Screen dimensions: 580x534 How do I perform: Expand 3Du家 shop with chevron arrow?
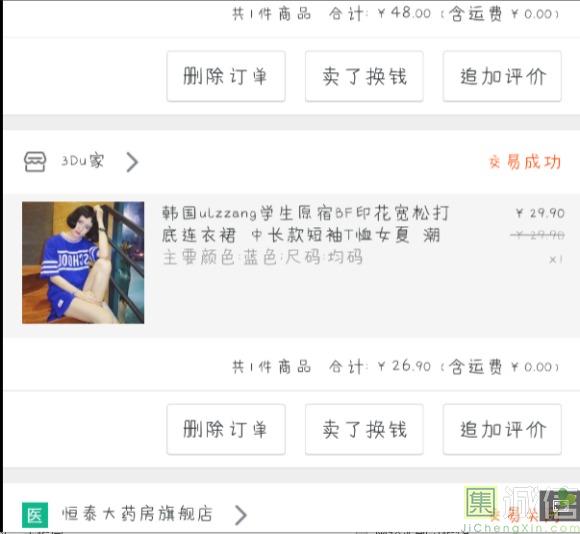[x=132, y=162]
